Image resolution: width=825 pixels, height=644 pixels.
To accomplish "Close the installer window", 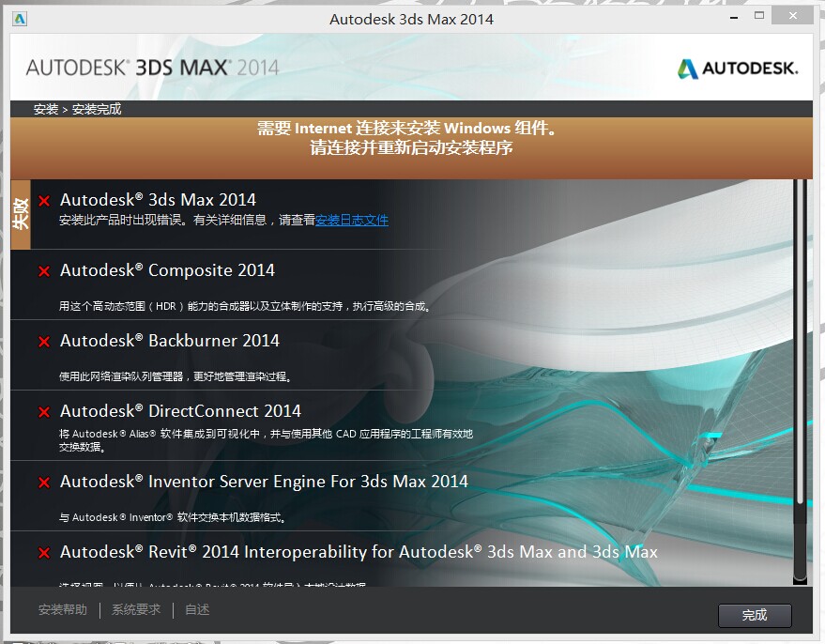I will click(793, 16).
